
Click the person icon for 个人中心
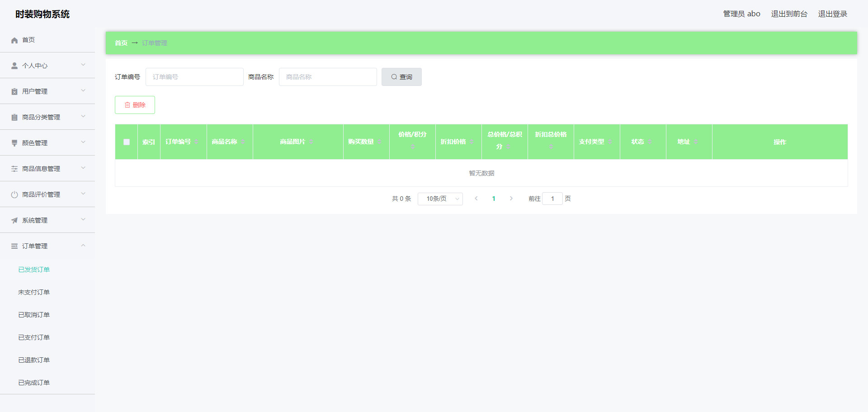(14, 66)
